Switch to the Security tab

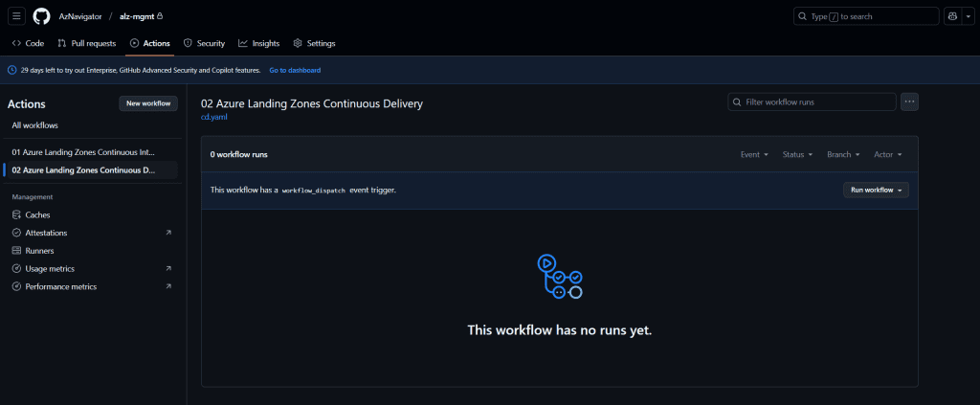pos(204,43)
